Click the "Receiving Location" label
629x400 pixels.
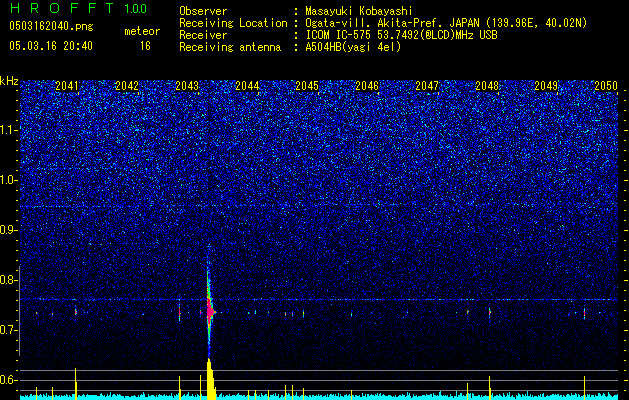coord(233,23)
